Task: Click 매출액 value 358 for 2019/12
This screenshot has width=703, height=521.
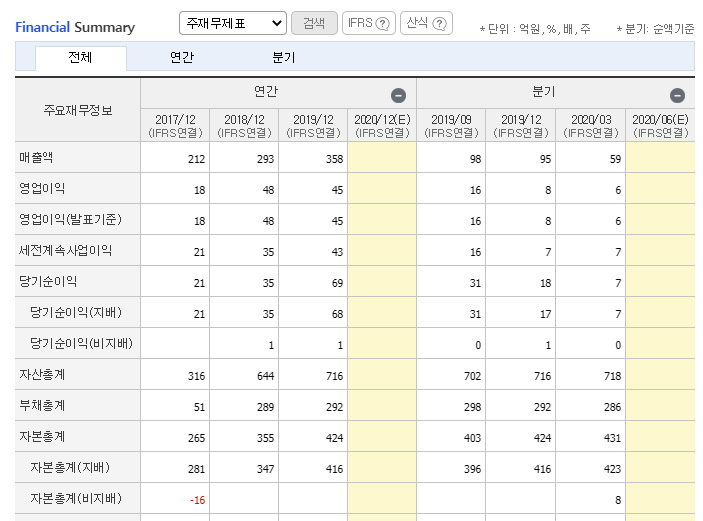Action: [334, 159]
